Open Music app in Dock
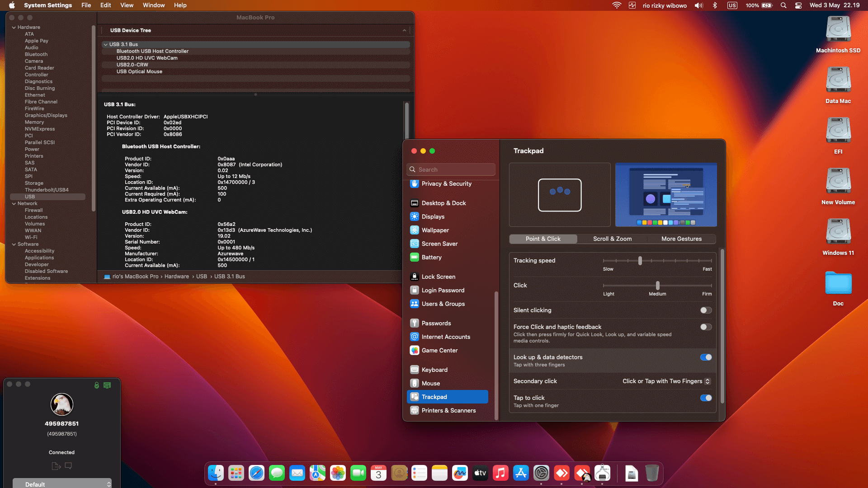The width and height of the screenshot is (868, 488). pos(500,473)
